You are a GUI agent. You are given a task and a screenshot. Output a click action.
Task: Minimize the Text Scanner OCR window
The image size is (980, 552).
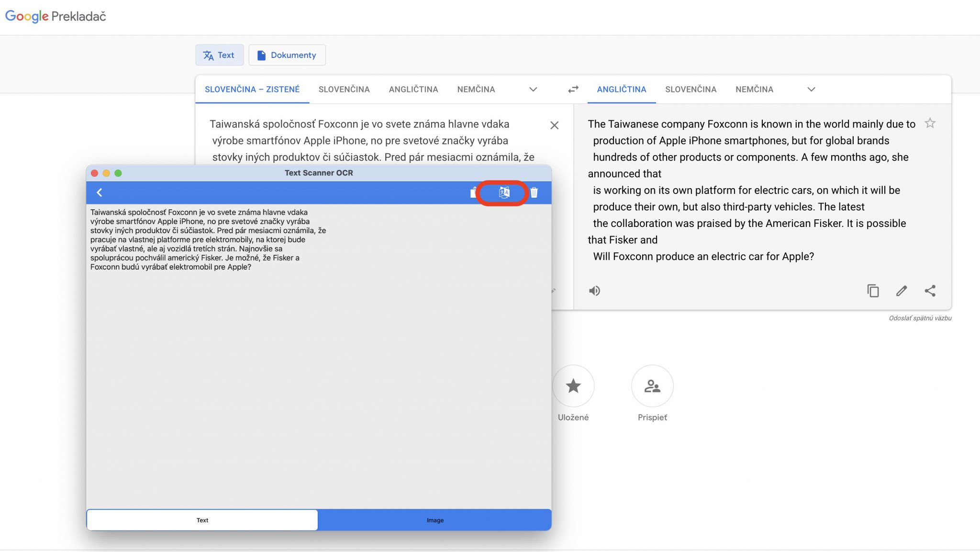[x=106, y=173]
